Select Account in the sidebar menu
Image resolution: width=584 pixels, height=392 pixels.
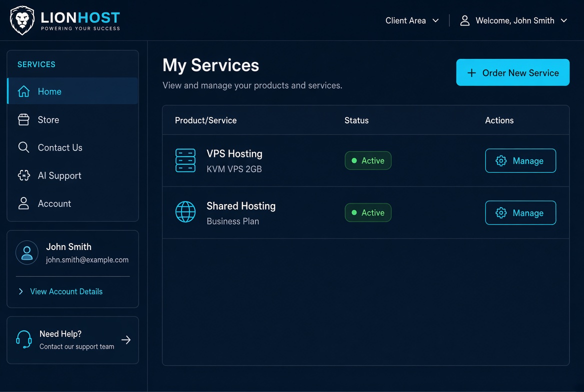pyautogui.click(x=72, y=203)
